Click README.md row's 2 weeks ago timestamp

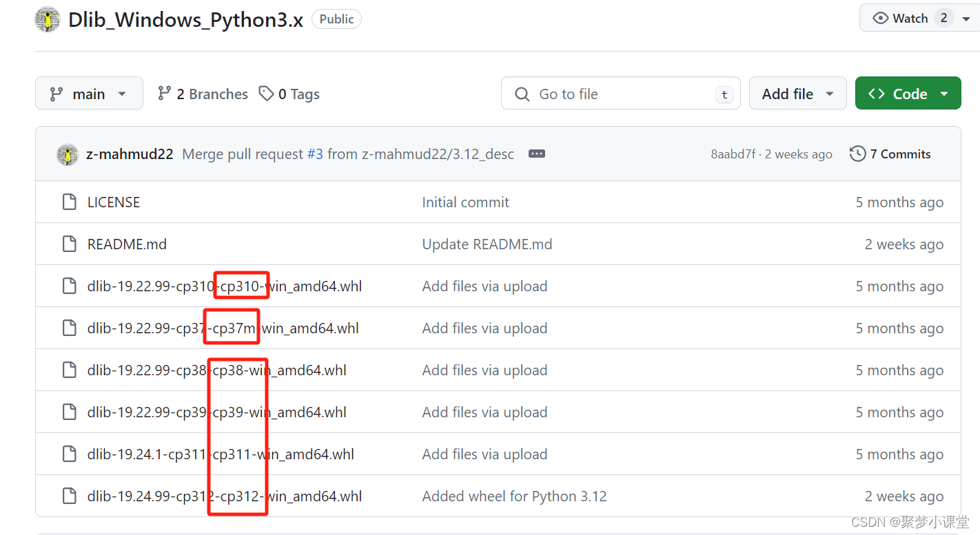pyautogui.click(x=904, y=244)
